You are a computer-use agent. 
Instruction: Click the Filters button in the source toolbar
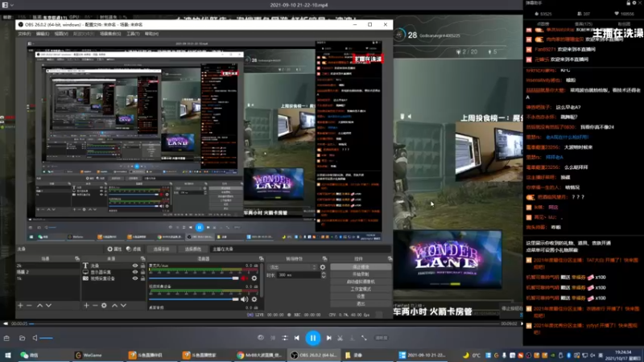click(134, 249)
